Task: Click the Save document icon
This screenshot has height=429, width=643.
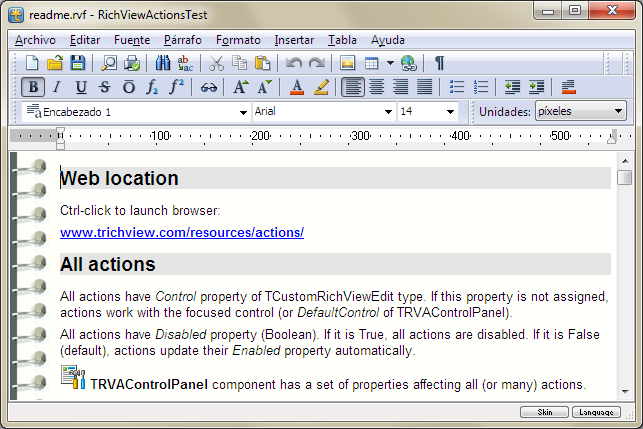Action: pyautogui.click(x=77, y=63)
